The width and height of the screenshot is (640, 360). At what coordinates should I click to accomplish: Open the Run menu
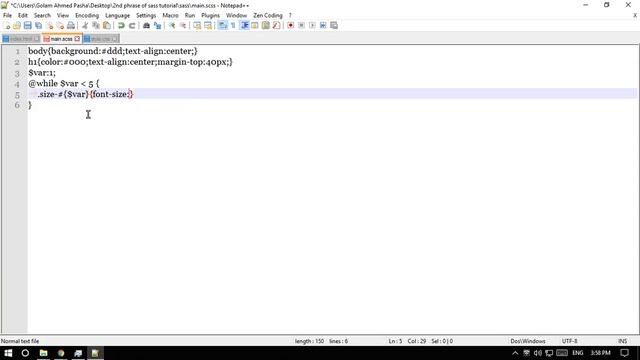[x=190, y=16]
